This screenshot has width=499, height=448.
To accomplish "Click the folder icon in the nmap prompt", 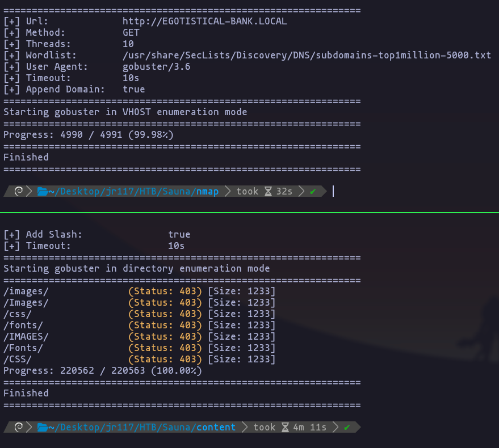I will [x=42, y=192].
